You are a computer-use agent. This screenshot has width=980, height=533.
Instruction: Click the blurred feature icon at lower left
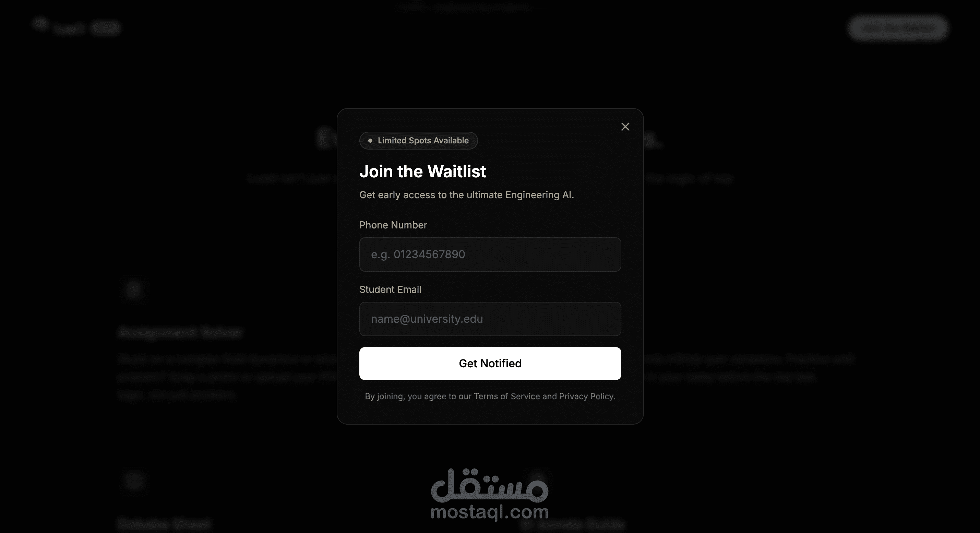coord(134,481)
